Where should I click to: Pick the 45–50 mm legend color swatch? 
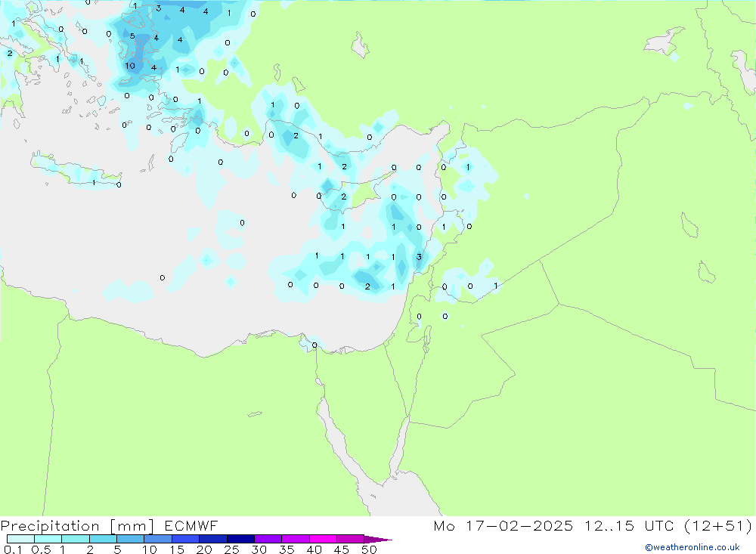click(x=351, y=539)
